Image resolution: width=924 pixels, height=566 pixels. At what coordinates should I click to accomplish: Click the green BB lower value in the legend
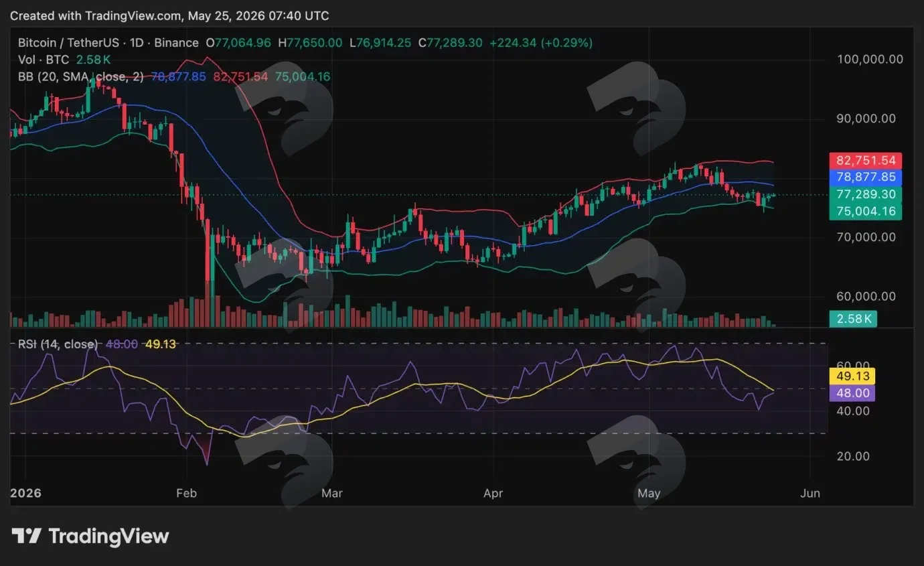(303, 76)
